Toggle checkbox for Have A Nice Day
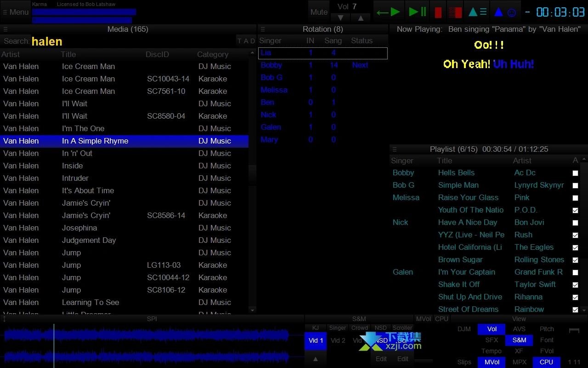This screenshot has width=588, height=368. [x=575, y=223]
